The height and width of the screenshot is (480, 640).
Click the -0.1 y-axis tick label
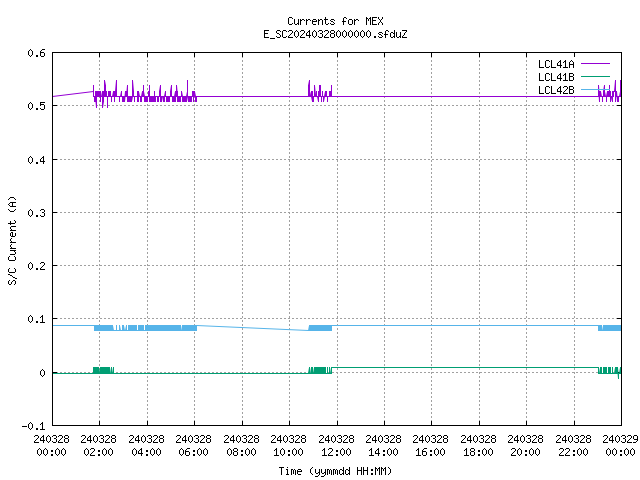click(33, 426)
